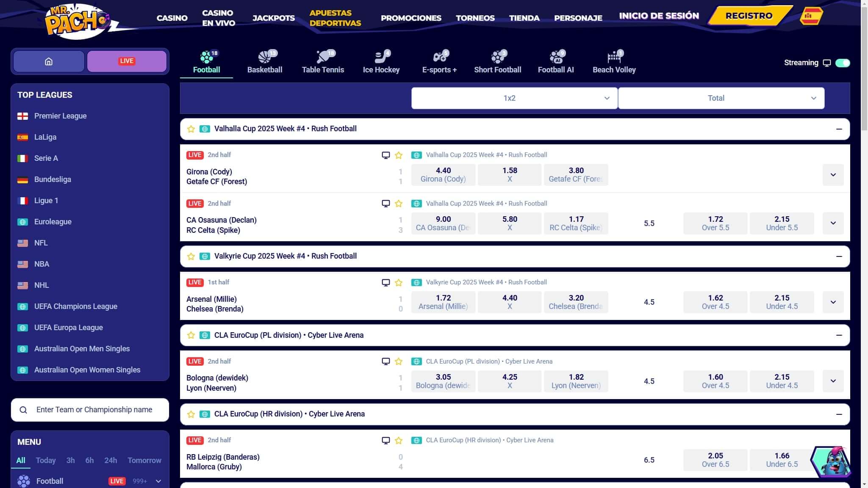Click the Football ball icon in menu
Image resolution: width=868 pixels, height=488 pixels.
[24, 481]
